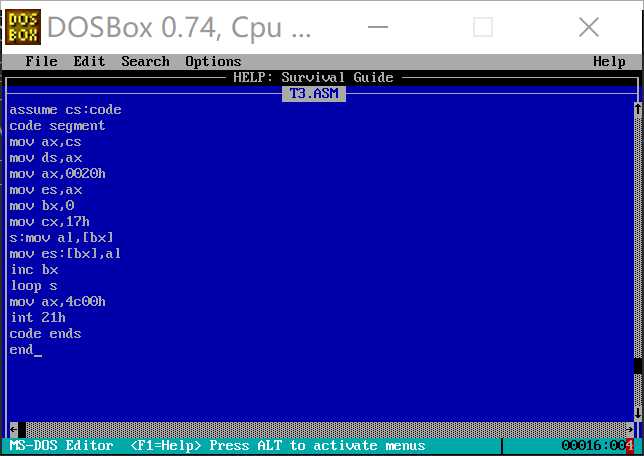Click the line 'mov ax,0020h'
The height and width of the screenshot is (456, 644).
coord(57,174)
